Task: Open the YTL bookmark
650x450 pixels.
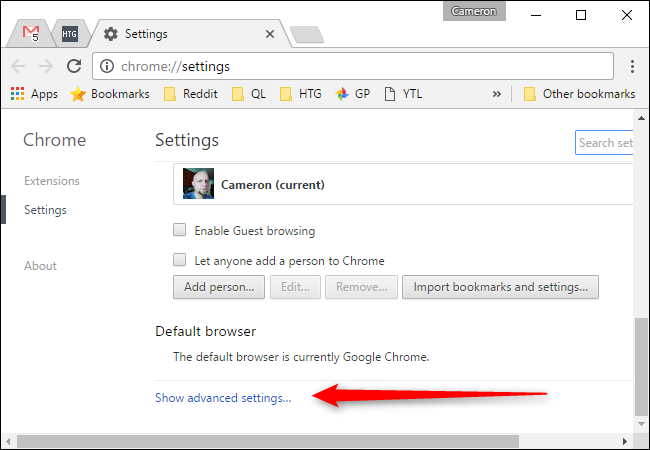Action: coord(403,94)
